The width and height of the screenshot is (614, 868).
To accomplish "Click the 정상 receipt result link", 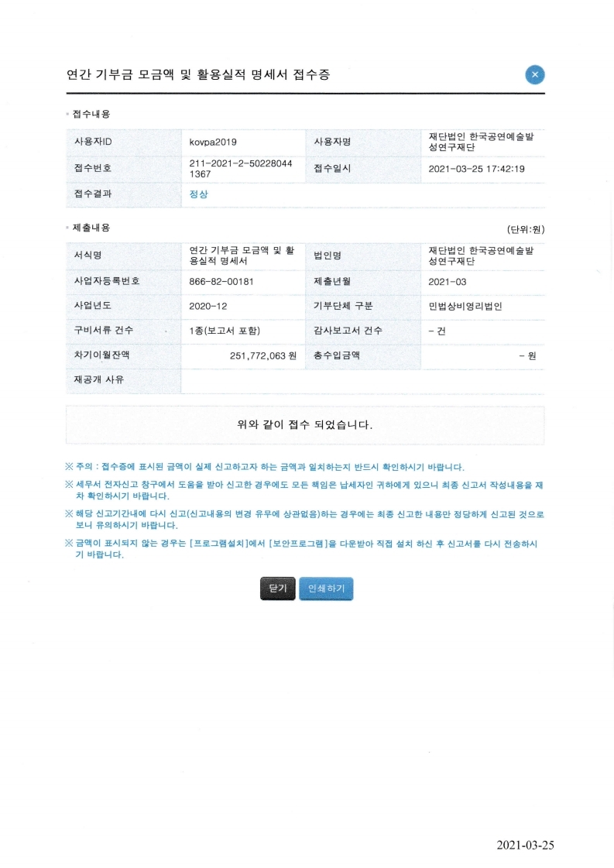I will click(199, 194).
